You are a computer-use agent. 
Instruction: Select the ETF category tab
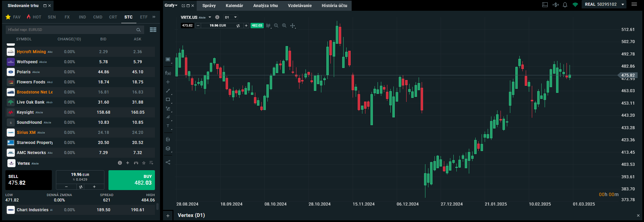(x=144, y=17)
